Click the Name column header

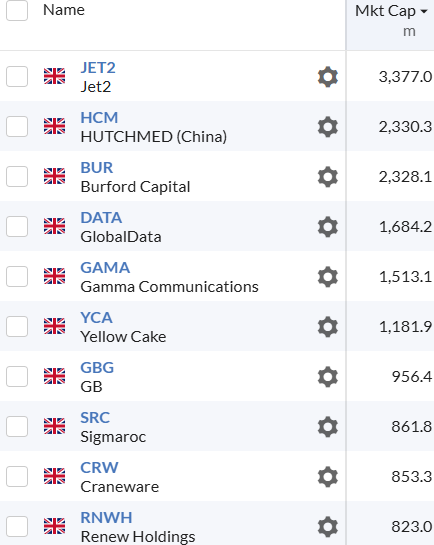64,10
